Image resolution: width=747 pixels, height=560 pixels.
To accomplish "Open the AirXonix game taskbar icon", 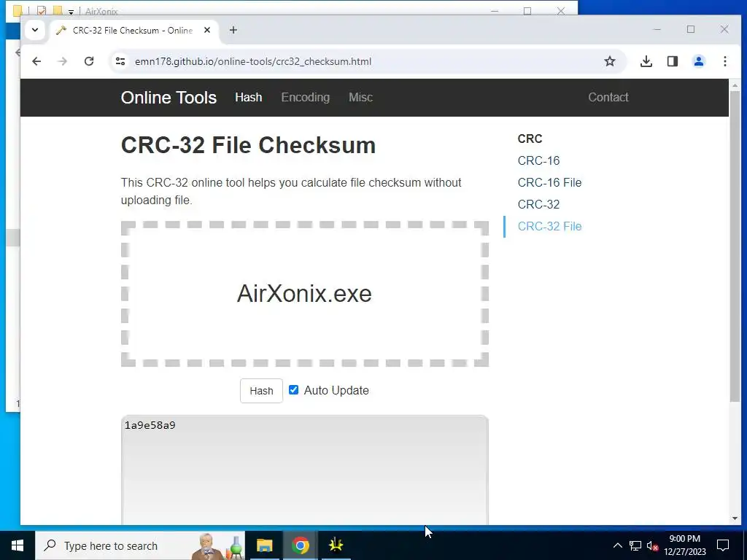I will (336, 545).
